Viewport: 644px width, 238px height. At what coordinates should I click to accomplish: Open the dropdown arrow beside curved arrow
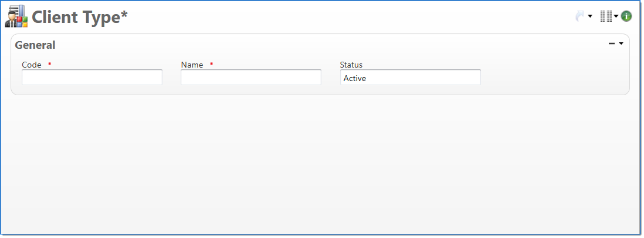(x=590, y=16)
